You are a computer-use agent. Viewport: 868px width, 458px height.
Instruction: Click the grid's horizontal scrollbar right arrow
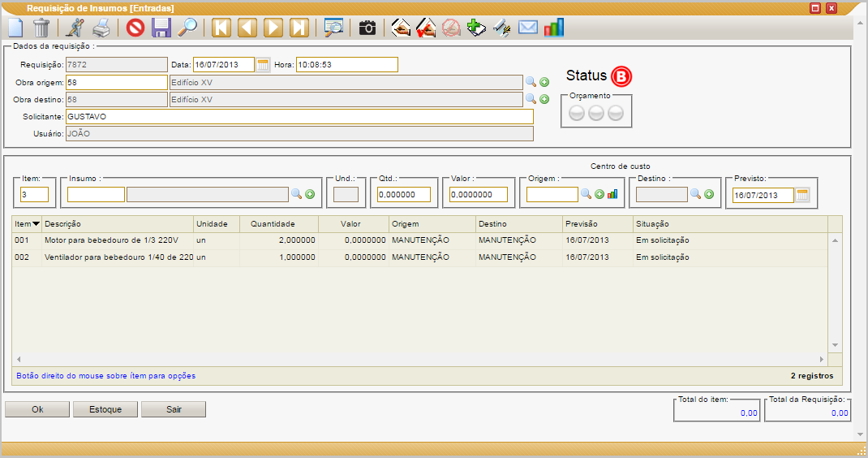coord(822,359)
